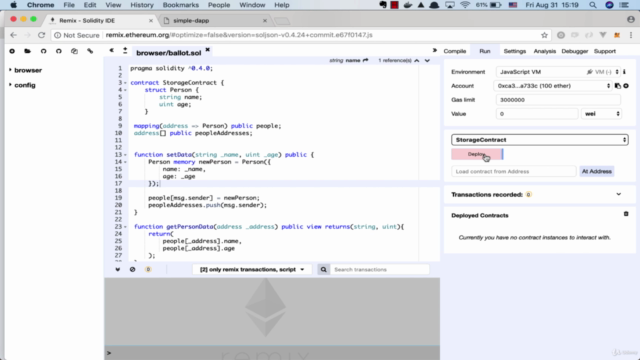This screenshot has width=640, height=360.
Task: Copy files to another Remix instance
Action: [x=74, y=51]
